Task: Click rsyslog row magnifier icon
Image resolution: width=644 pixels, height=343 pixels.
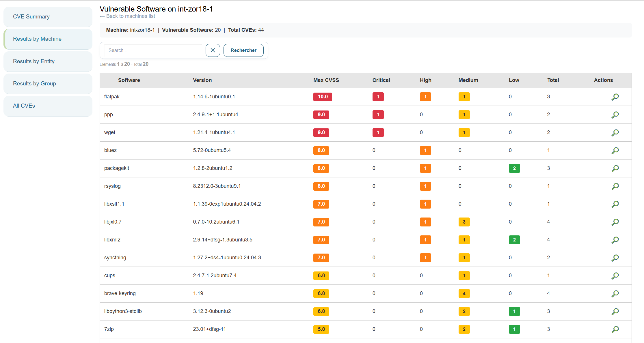Action: tap(615, 186)
